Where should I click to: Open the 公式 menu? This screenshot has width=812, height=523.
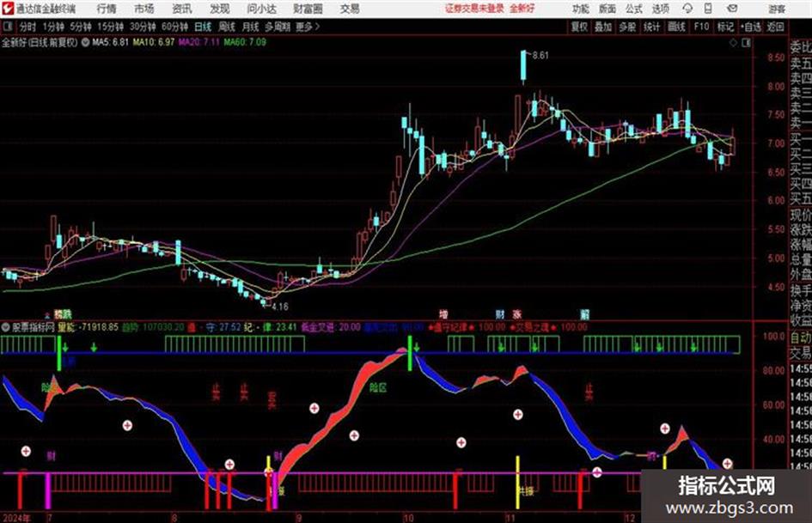[634, 9]
